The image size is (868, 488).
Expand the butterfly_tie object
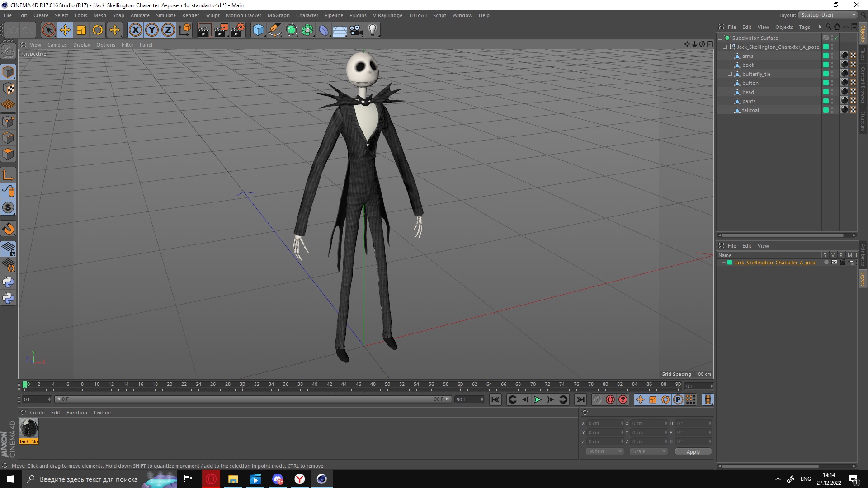730,74
